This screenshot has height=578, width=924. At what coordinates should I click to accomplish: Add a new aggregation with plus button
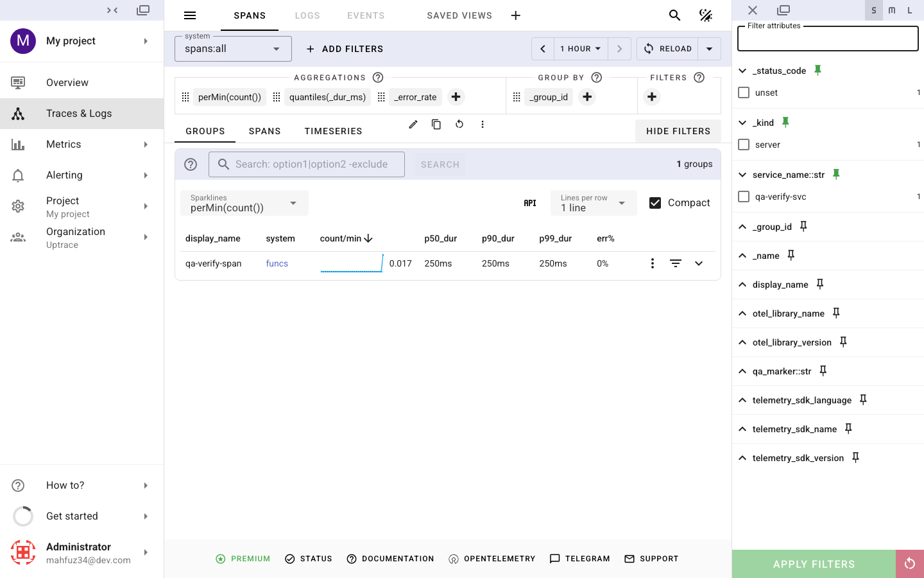456,97
